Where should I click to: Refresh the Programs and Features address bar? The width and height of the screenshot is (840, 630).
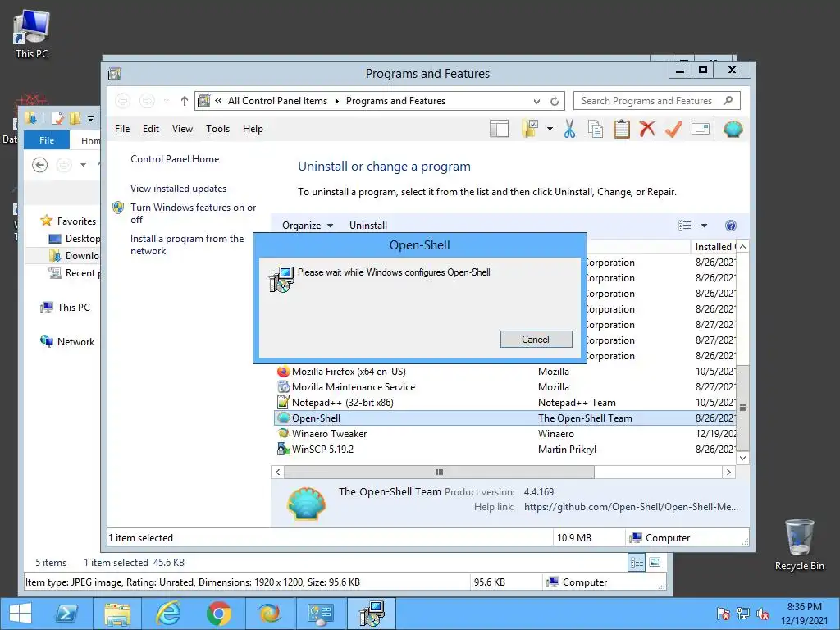[555, 101]
